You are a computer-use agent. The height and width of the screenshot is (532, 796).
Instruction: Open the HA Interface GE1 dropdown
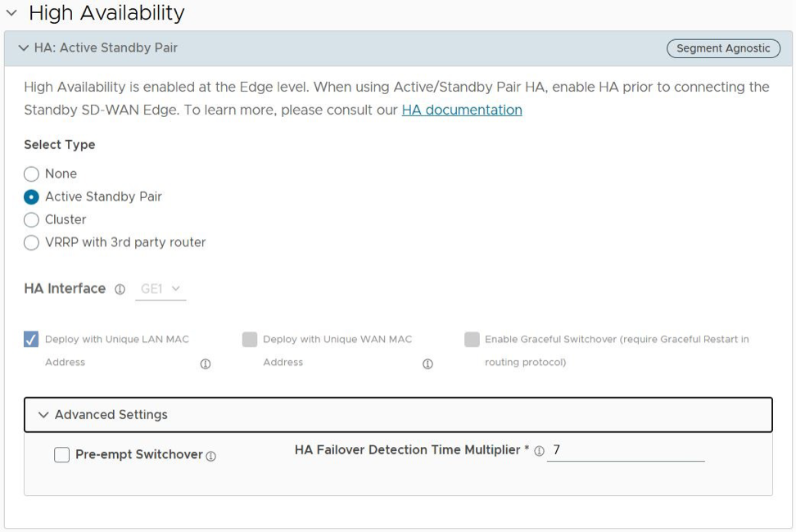[x=161, y=289]
